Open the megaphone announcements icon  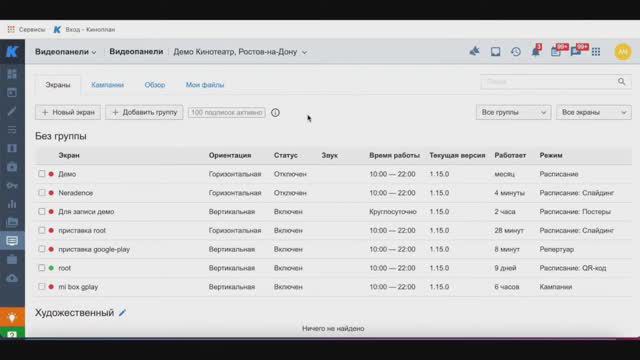point(474,51)
